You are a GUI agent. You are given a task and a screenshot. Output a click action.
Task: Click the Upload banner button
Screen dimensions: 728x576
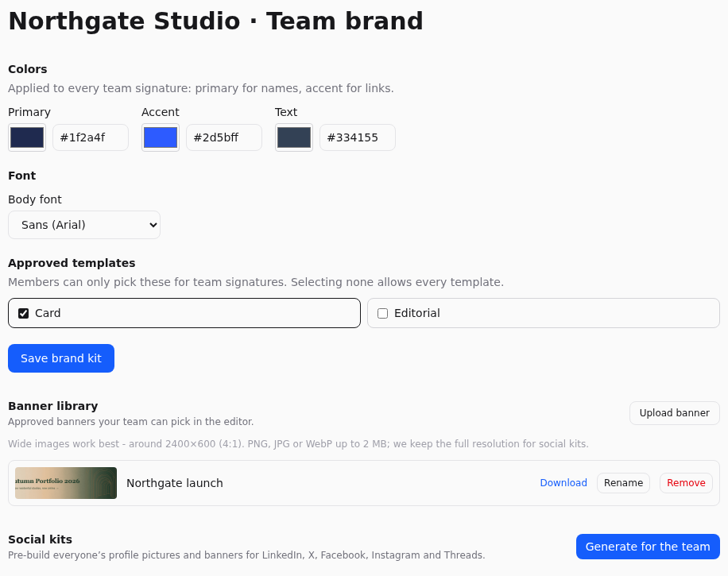point(675,413)
